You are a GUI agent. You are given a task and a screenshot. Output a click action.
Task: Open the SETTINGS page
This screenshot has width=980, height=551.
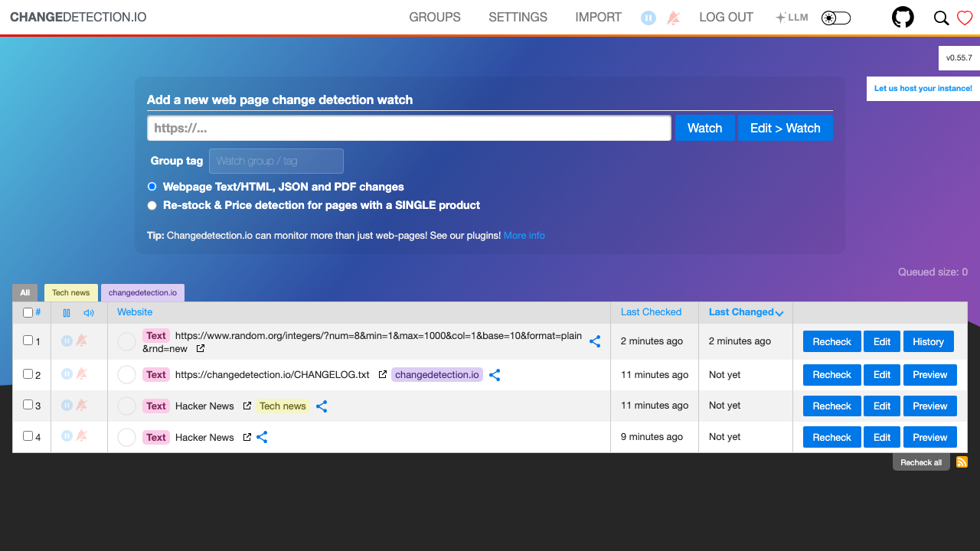pos(518,18)
